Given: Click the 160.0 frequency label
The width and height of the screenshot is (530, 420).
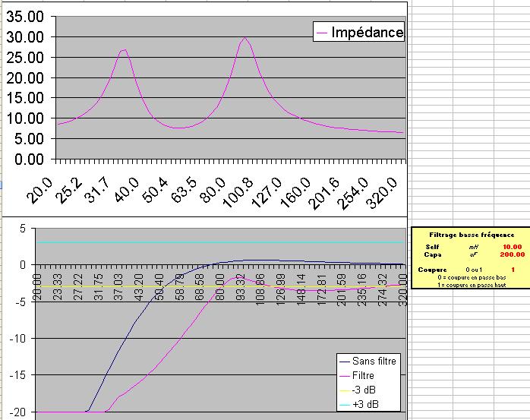Looking at the screenshot, I should pos(296,192).
